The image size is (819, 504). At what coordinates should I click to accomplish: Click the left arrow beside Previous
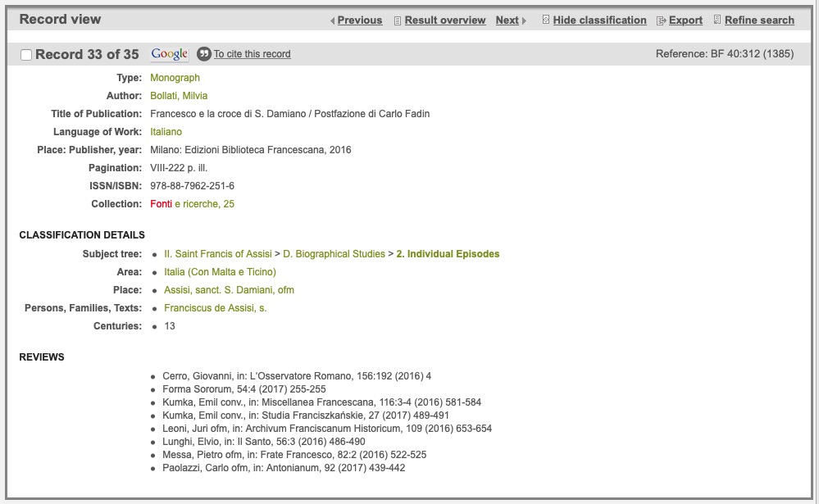[332, 20]
